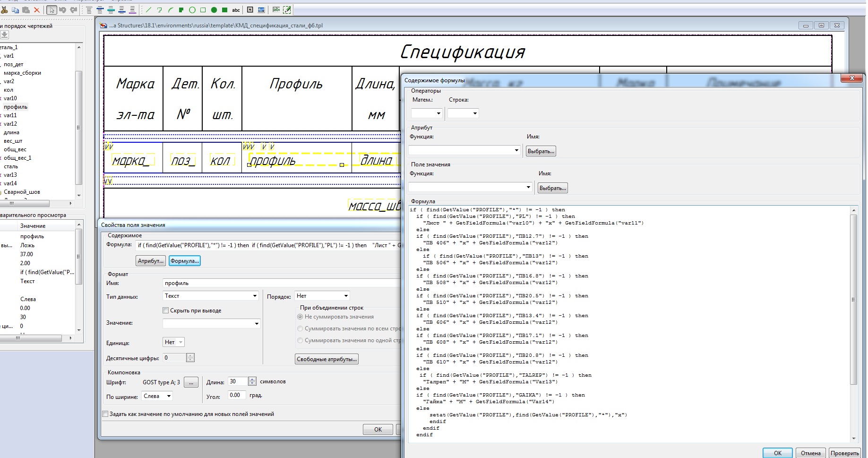
Task: Select 'var11' in the fields tree
Action: (10, 115)
